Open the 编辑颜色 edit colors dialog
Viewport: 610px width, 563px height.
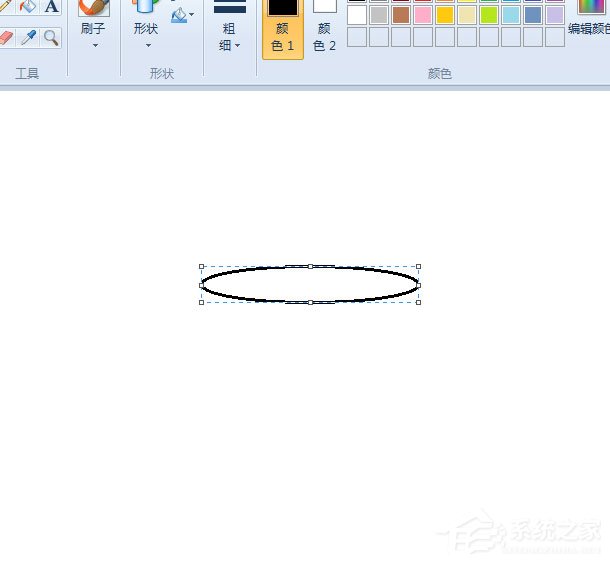tap(589, 19)
